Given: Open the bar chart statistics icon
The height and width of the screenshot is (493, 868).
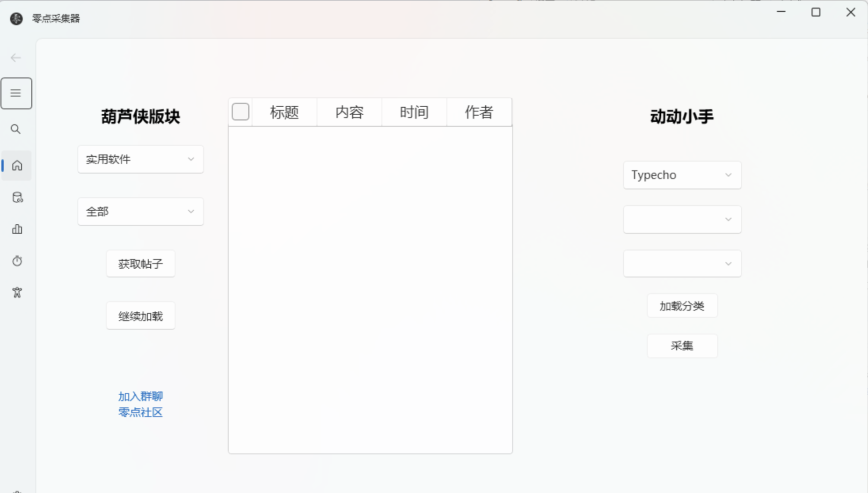Looking at the screenshot, I should (17, 229).
